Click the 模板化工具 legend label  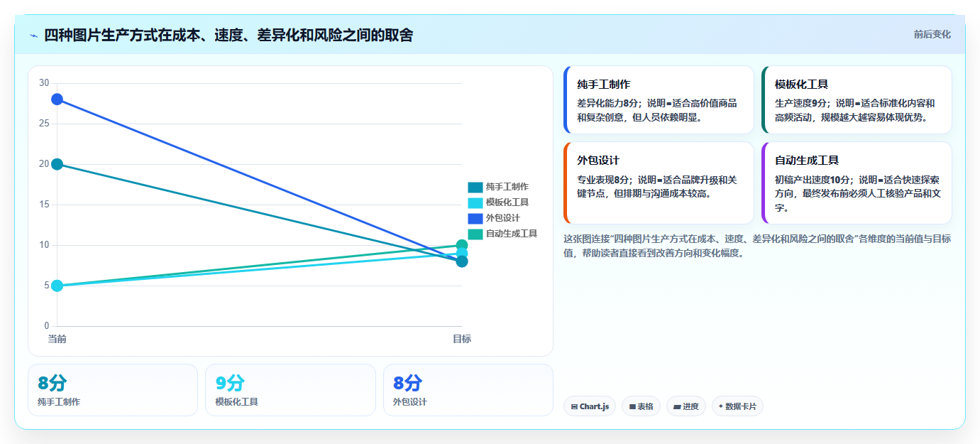click(507, 202)
